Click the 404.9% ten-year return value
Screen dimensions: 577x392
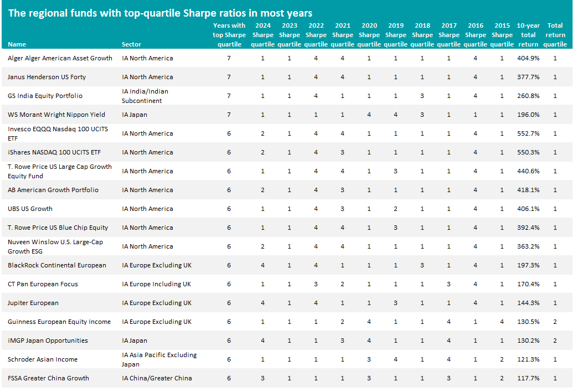528,58
